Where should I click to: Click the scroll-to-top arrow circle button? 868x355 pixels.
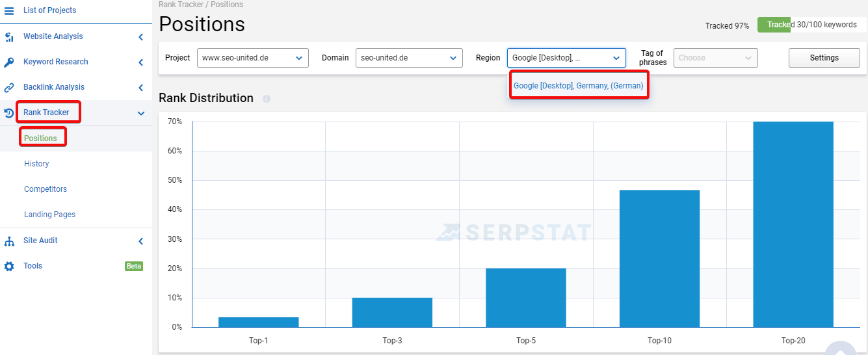click(841, 348)
